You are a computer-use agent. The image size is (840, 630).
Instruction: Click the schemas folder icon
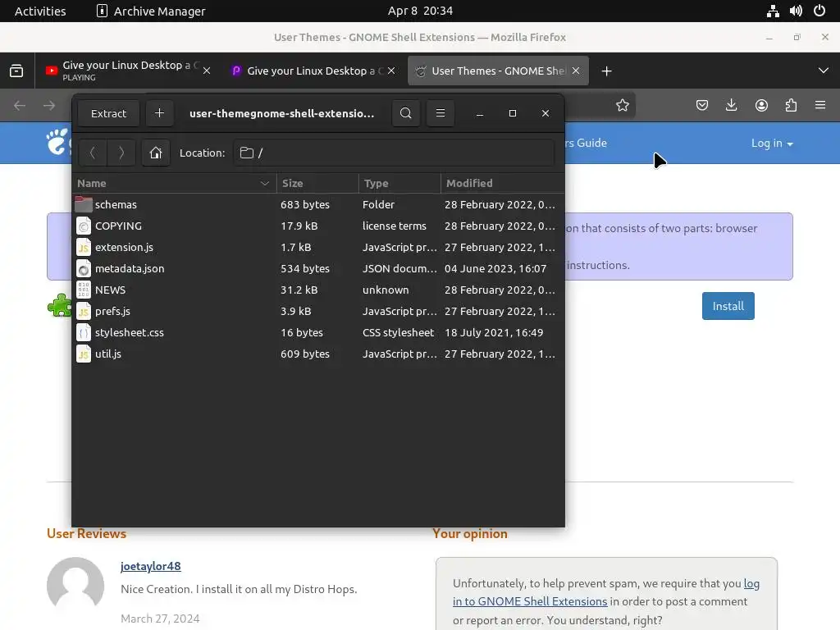coord(84,204)
